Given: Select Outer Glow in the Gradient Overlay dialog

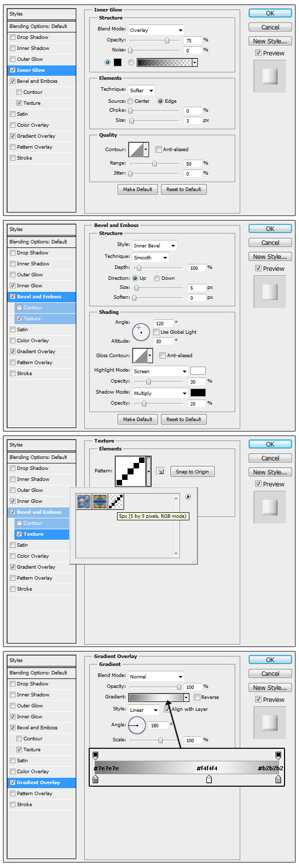Looking at the screenshot, I should point(30,706).
